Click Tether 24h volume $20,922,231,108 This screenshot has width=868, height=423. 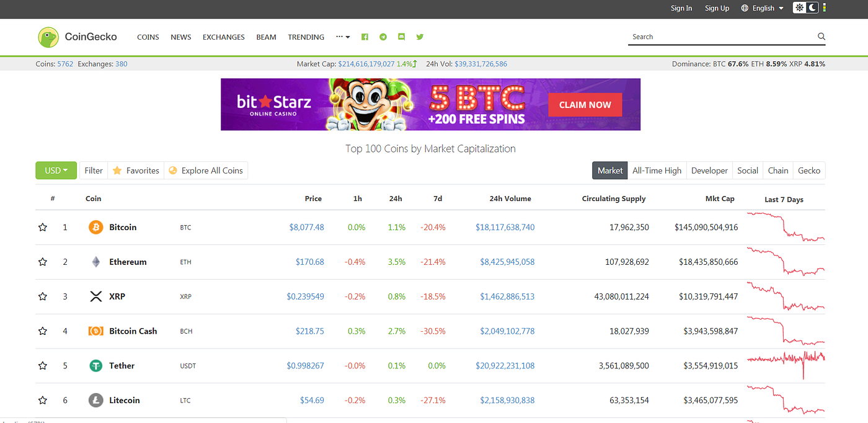pos(505,366)
